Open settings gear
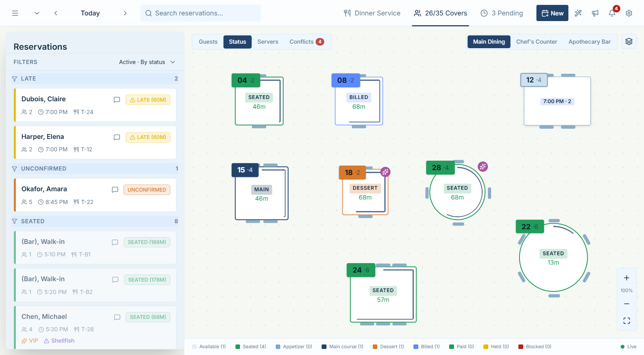This screenshot has height=355, width=644. (x=629, y=13)
